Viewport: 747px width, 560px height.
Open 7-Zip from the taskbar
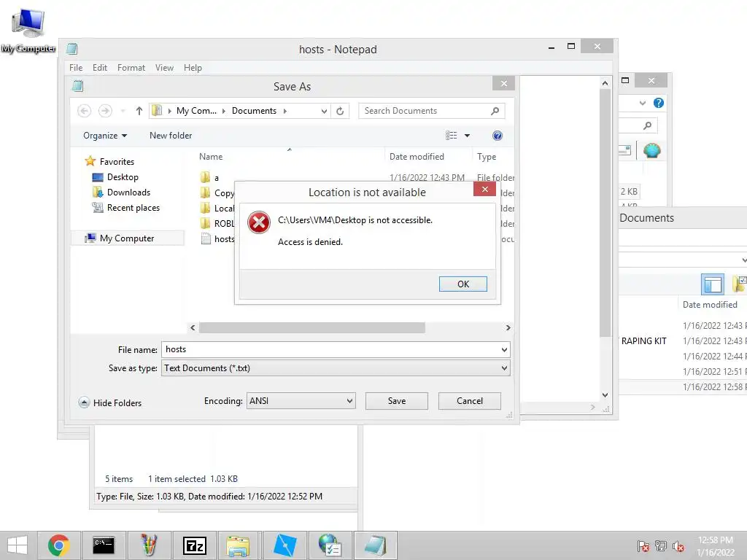(194, 545)
